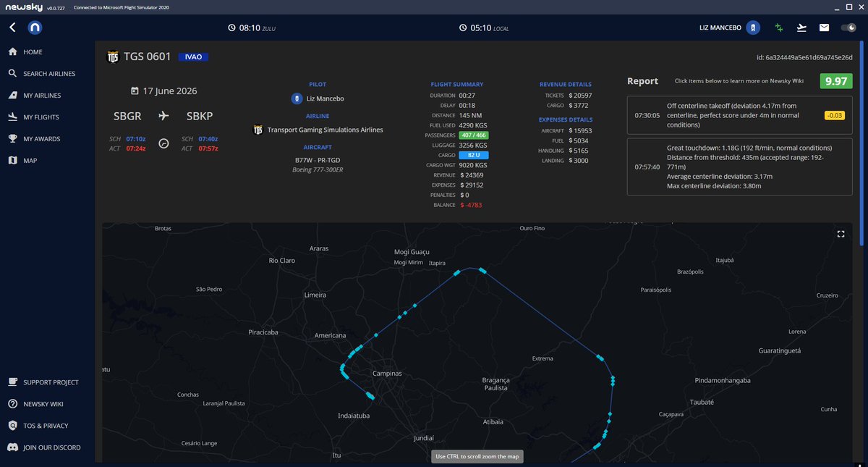The image size is (868, 467).
Task: Open TOS & Privacy page
Action: tap(47, 426)
